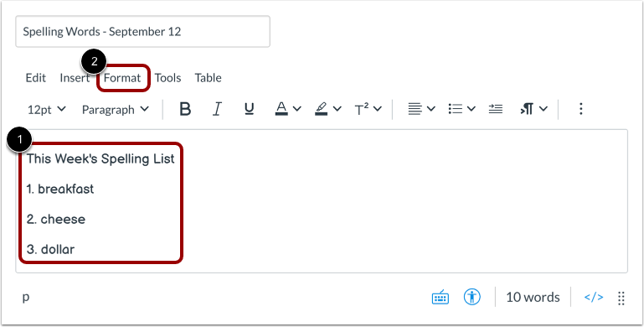The width and height of the screenshot is (644, 327).
Task: Click the bulleted list icon
Action: [x=455, y=109]
